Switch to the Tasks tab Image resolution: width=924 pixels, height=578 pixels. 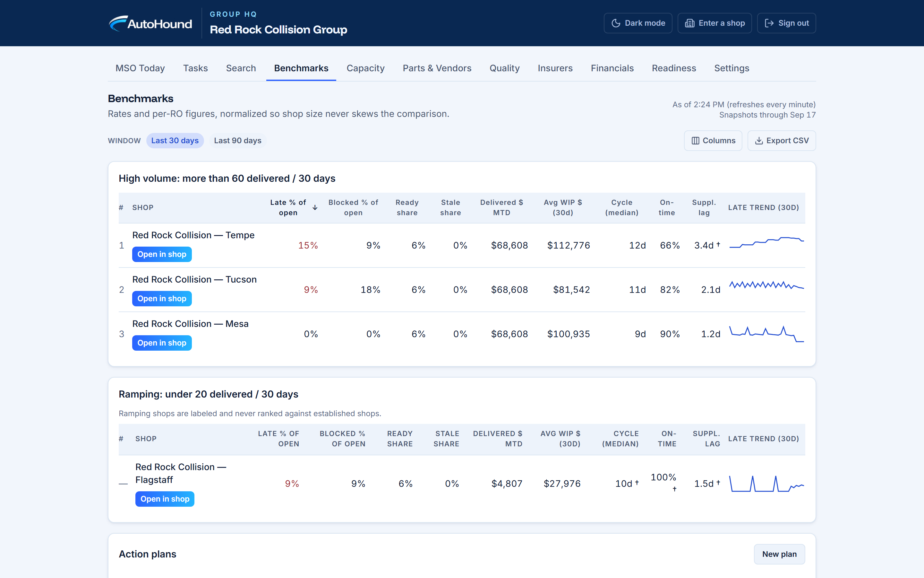coord(195,68)
